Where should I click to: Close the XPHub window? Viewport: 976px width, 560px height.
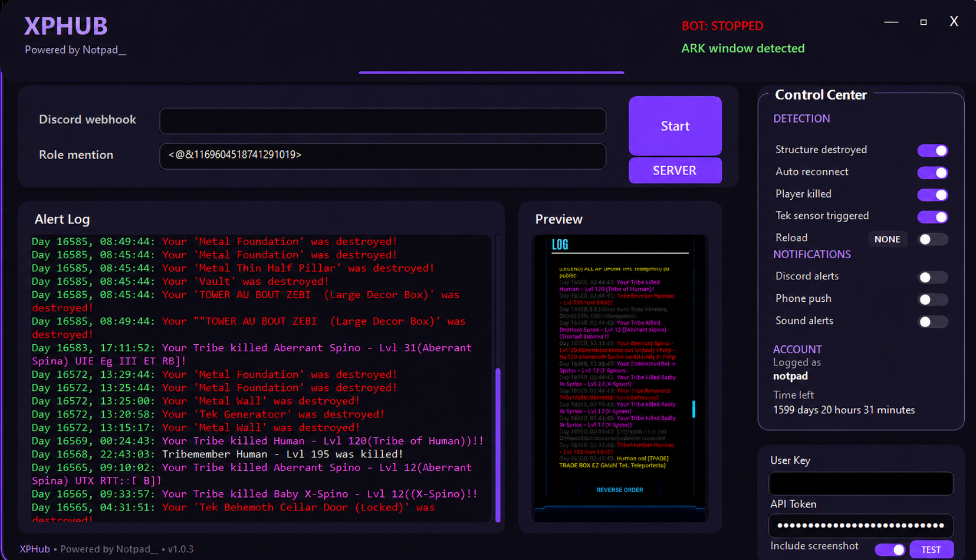pyautogui.click(x=954, y=22)
